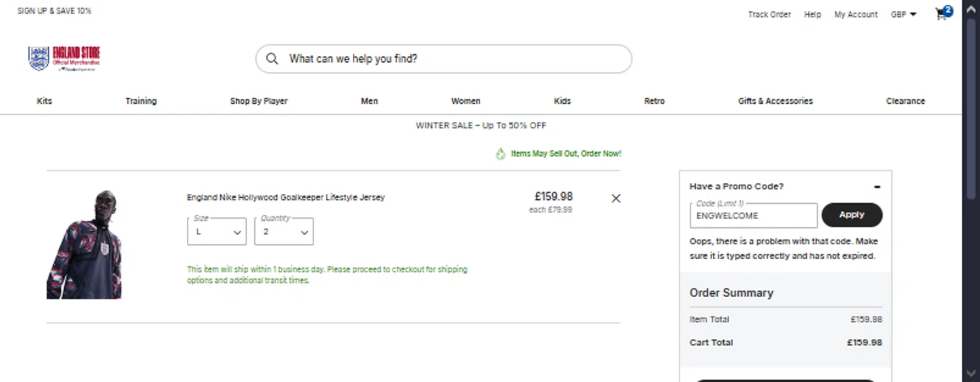
Task: Open the Quantity dropdown
Action: (x=284, y=232)
